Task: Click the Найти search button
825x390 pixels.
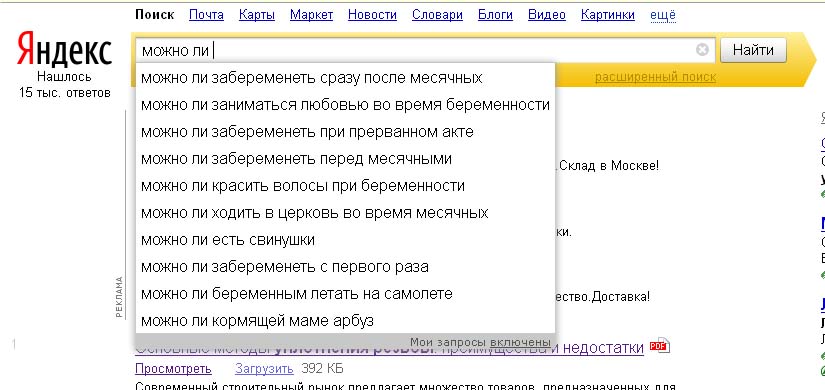Action: pyautogui.click(x=753, y=50)
